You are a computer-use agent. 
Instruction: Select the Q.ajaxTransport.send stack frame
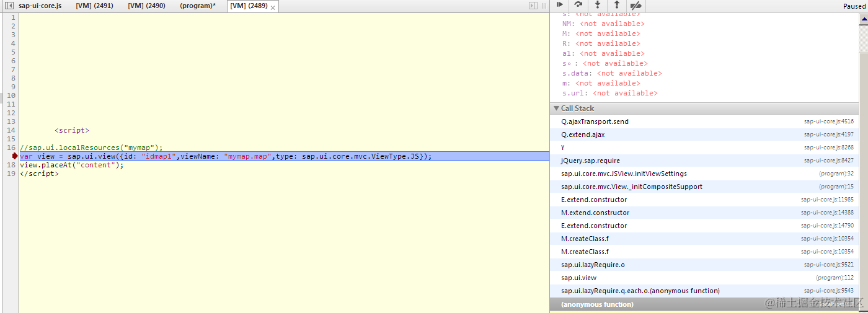[704, 121]
